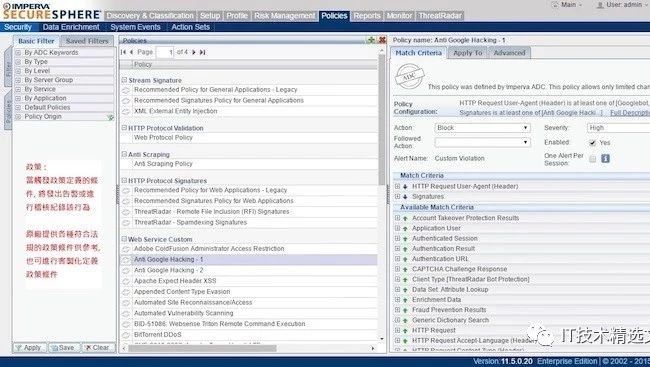Screen dimensions: 650x367
Task: Add Authentication Result criteria up arrow
Action: [x=405, y=249]
